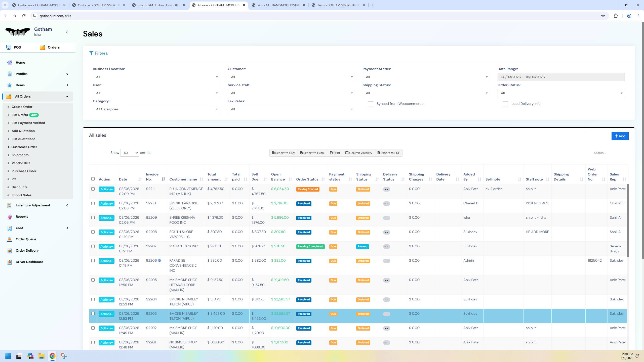Screen dimensions: 644x362
Task: Select the row checkbox for invoice 92211
Action: click(x=93, y=189)
